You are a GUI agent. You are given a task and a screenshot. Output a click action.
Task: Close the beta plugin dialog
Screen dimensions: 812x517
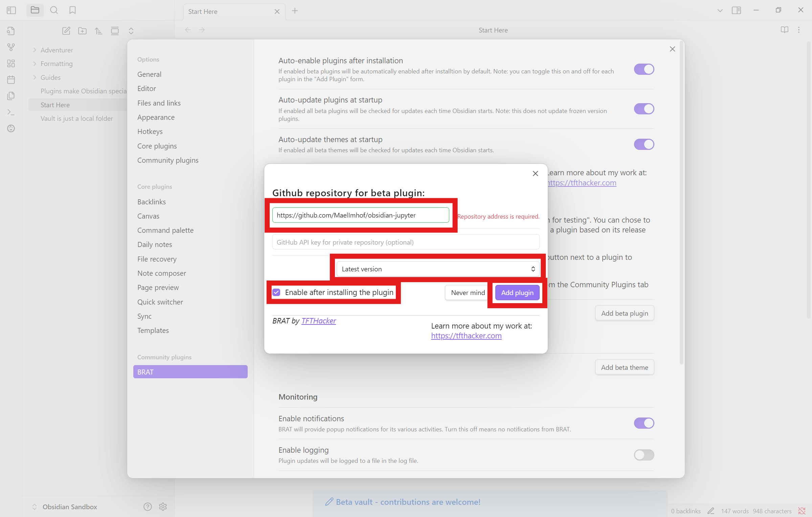(535, 174)
